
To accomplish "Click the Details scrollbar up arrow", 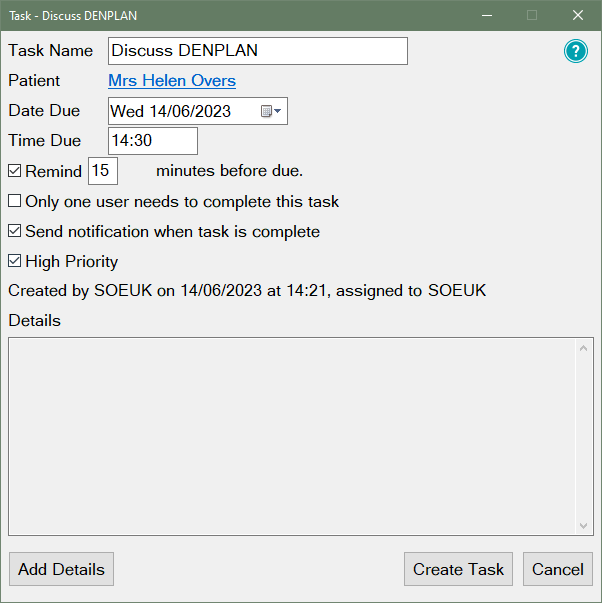I will pos(584,348).
